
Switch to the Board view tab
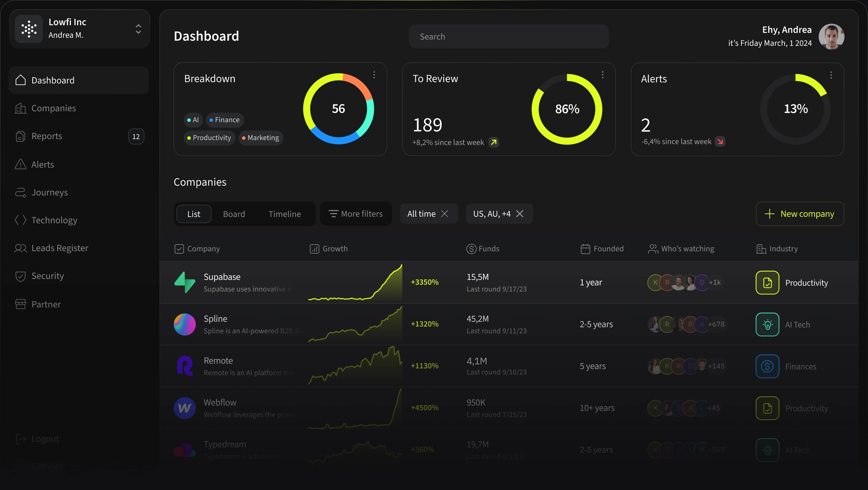coord(234,214)
